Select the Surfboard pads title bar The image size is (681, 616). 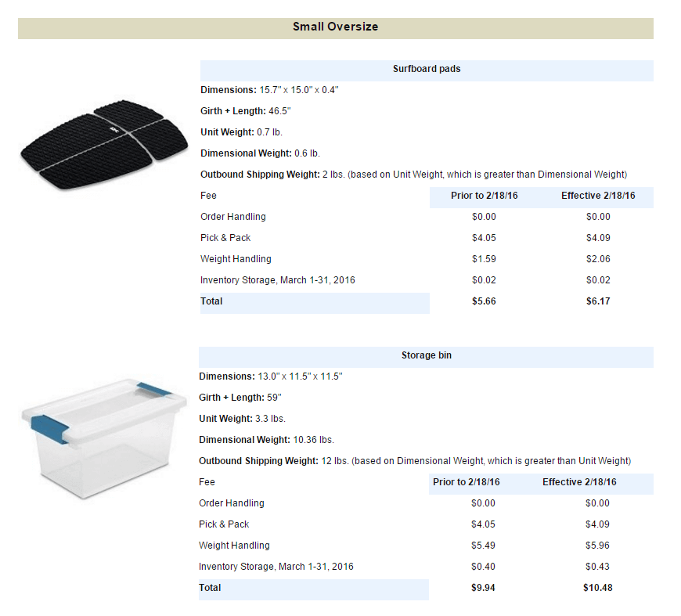pos(427,69)
